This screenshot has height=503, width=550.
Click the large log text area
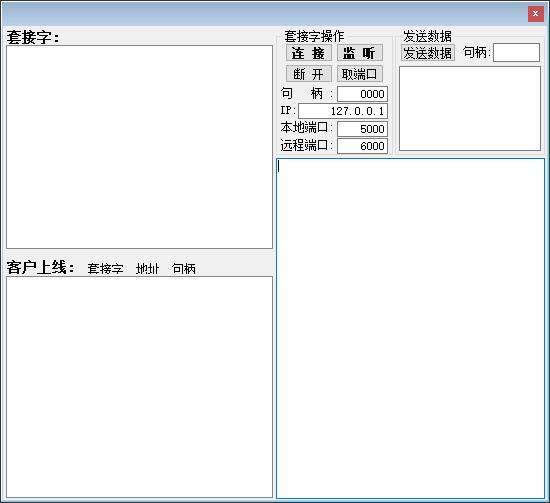(x=410, y=328)
